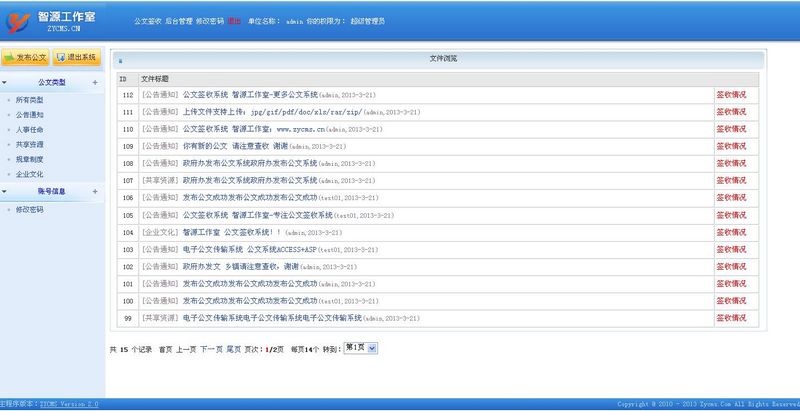Click the 退出系统 exit system button

[x=77, y=58]
